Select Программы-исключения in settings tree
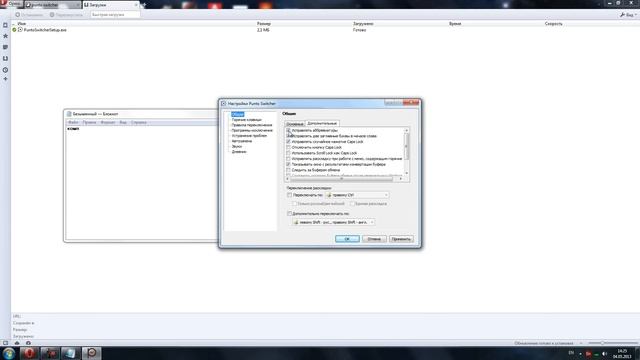640x360 pixels. click(252, 130)
